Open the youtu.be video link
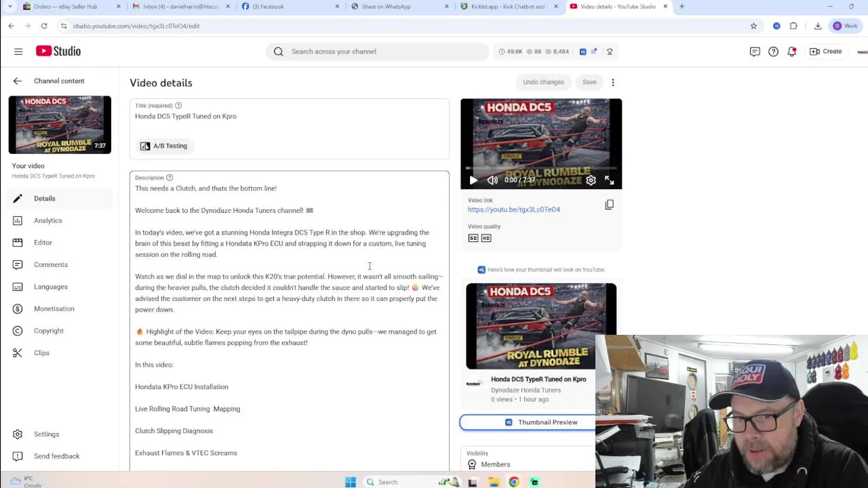Screen dimensions: 868x488 [513, 209]
